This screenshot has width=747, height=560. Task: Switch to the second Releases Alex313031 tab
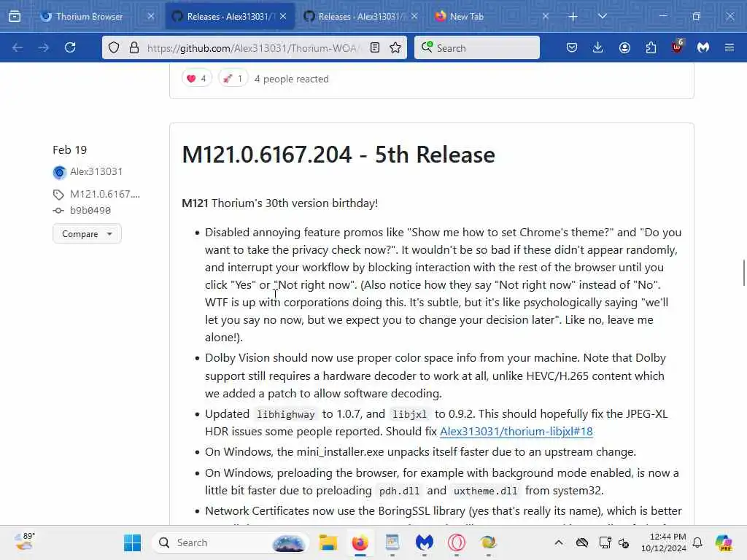360,16
